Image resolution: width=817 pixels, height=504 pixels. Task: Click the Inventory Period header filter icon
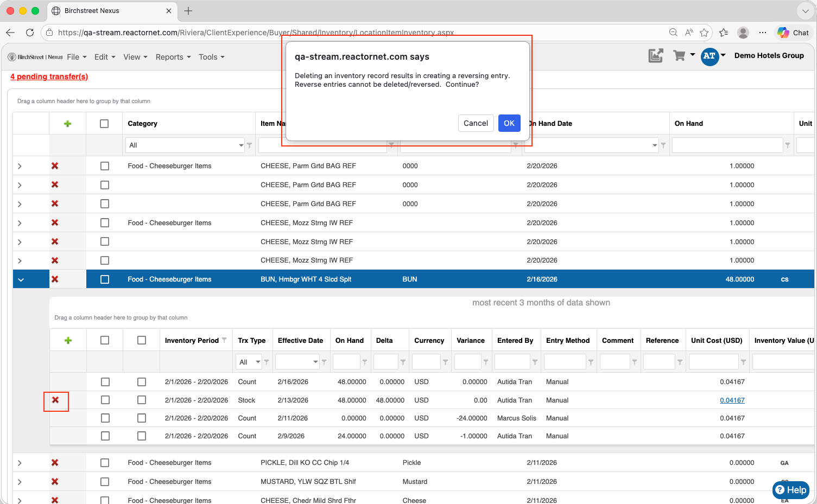(224, 340)
